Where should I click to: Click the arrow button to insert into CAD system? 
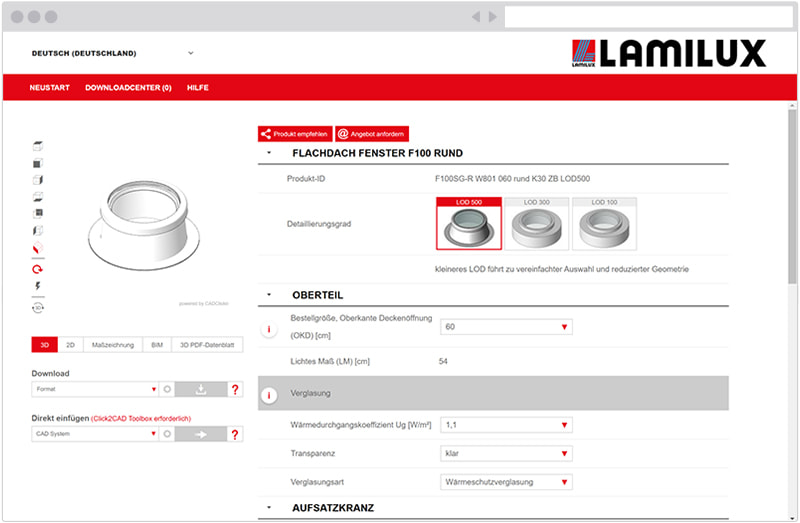(x=201, y=434)
